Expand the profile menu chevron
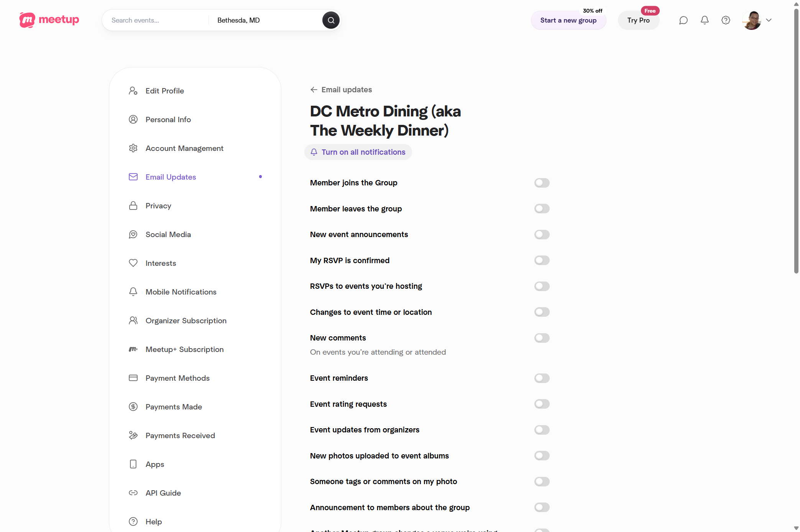The width and height of the screenshot is (800, 532). pos(769,20)
